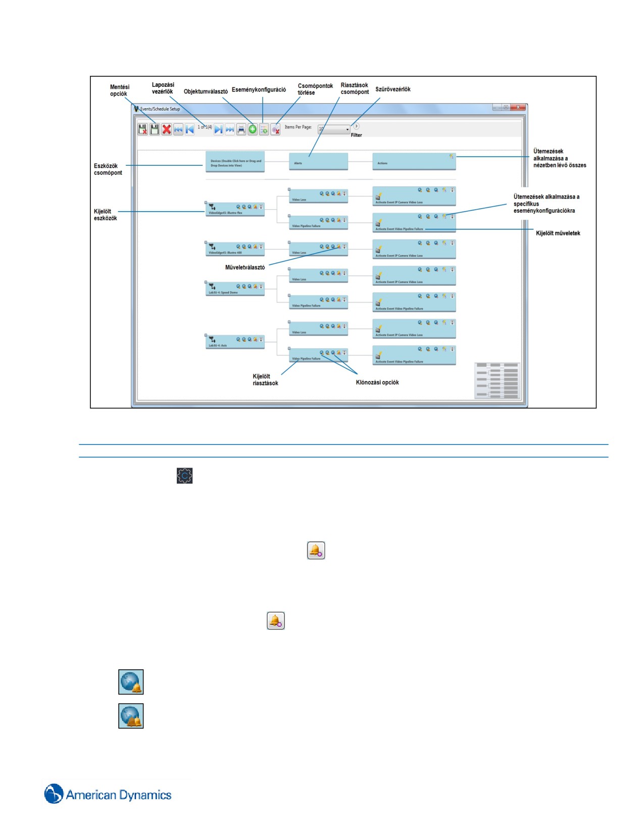Select the Devices header node
This screenshot has width=644, height=834.
tap(235, 161)
